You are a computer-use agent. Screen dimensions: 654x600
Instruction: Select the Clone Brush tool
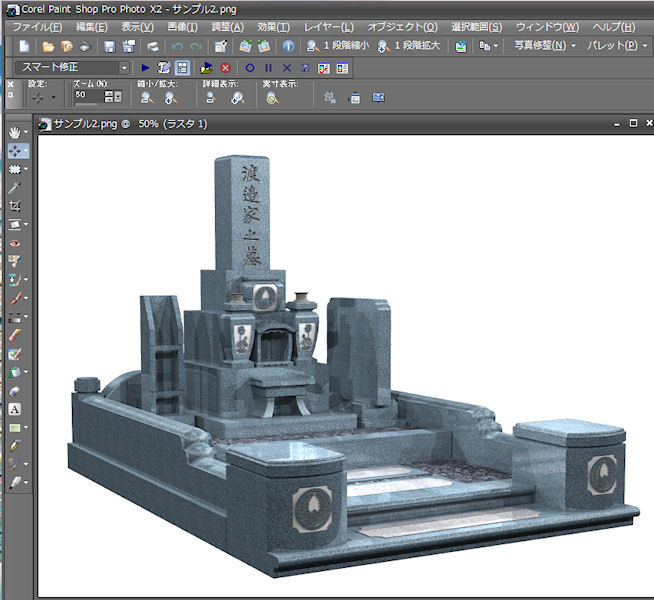[x=15, y=280]
